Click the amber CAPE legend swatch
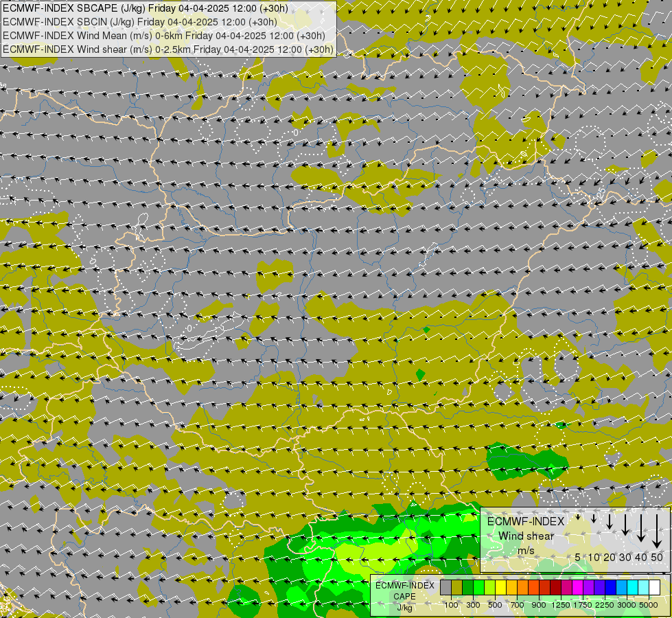Viewport: 672px width, 618px height. [x=511, y=587]
